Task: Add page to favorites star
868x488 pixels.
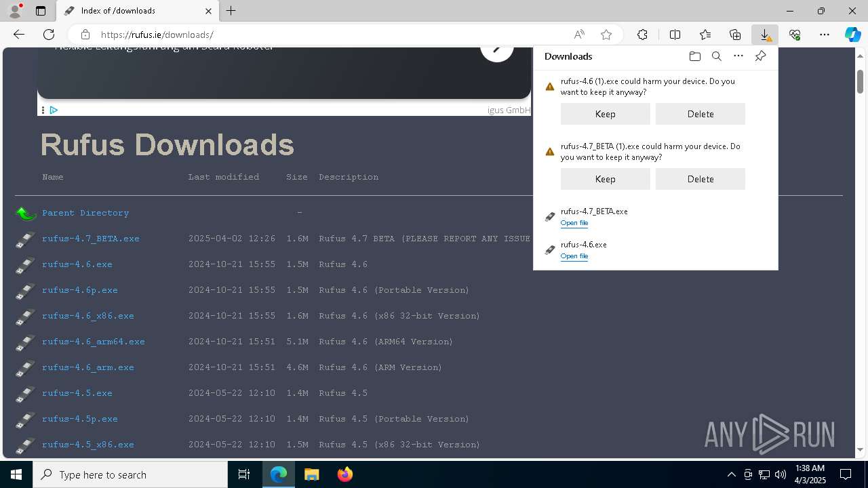Action: (606, 35)
